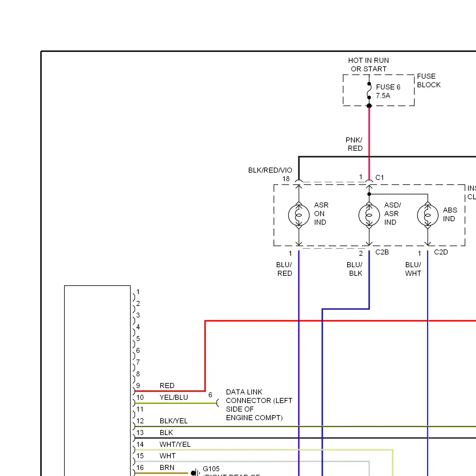
Task: Click the 'BLU/ WHT' wire label
Action: pos(413,269)
